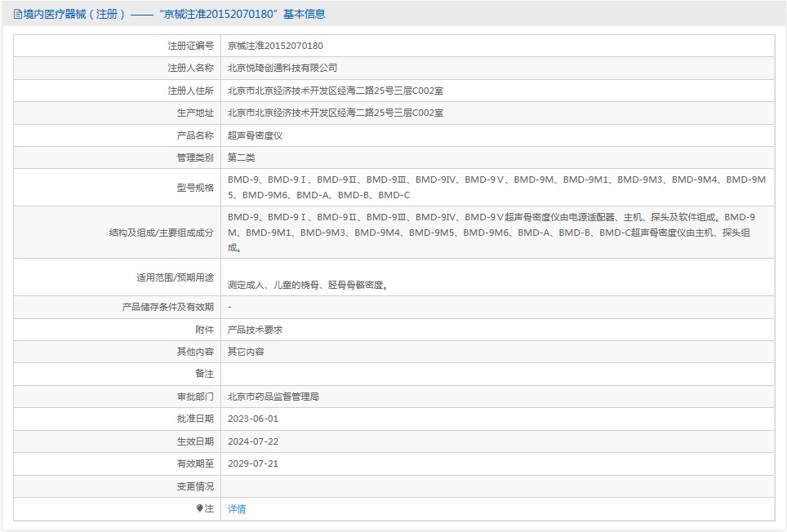Click the 附件 label

point(204,330)
